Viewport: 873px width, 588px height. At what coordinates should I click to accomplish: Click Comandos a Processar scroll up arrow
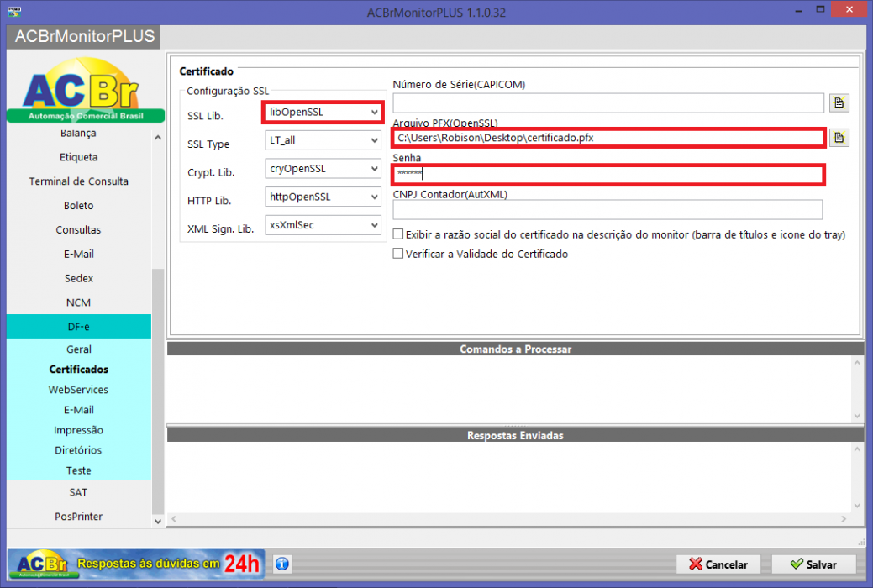click(x=857, y=363)
